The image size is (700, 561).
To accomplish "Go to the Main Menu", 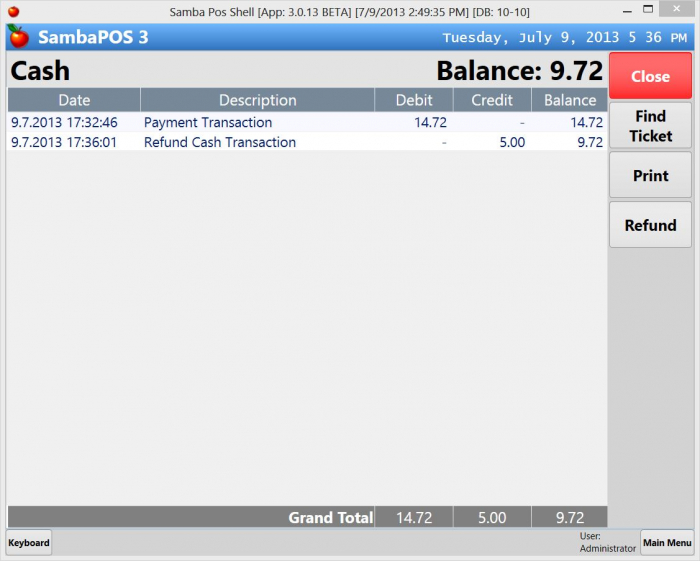I will coord(666,543).
